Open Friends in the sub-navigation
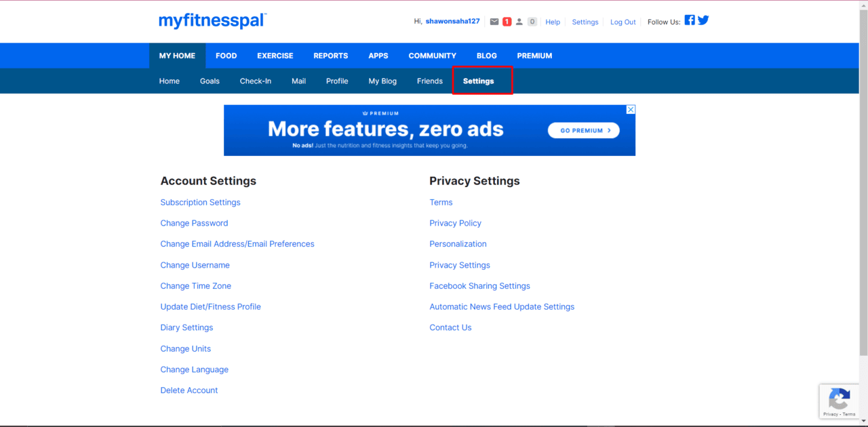The width and height of the screenshot is (868, 427). click(x=430, y=81)
